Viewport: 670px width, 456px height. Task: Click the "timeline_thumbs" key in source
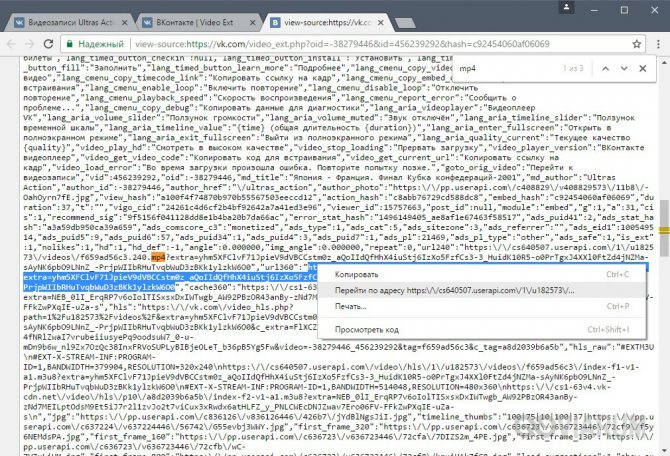[458, 417]
